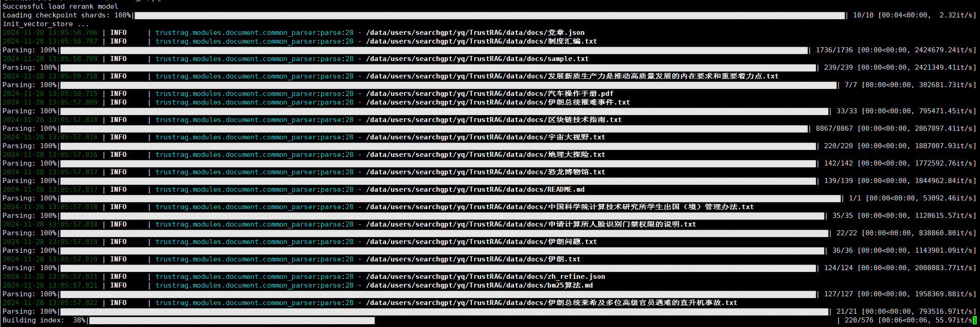Click the file path ending in 宇宙大视野.txt
Image resolution: width=980 pixels, height=327 pixels.
point(486,137)
